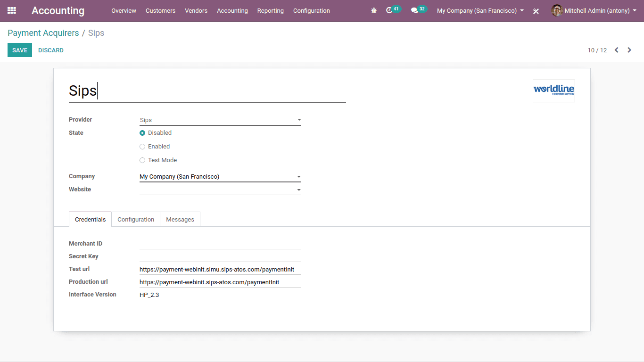Go to next record arrow
Image resolution: width=644 pixels, height=362 pixels.
click(629, 50)
